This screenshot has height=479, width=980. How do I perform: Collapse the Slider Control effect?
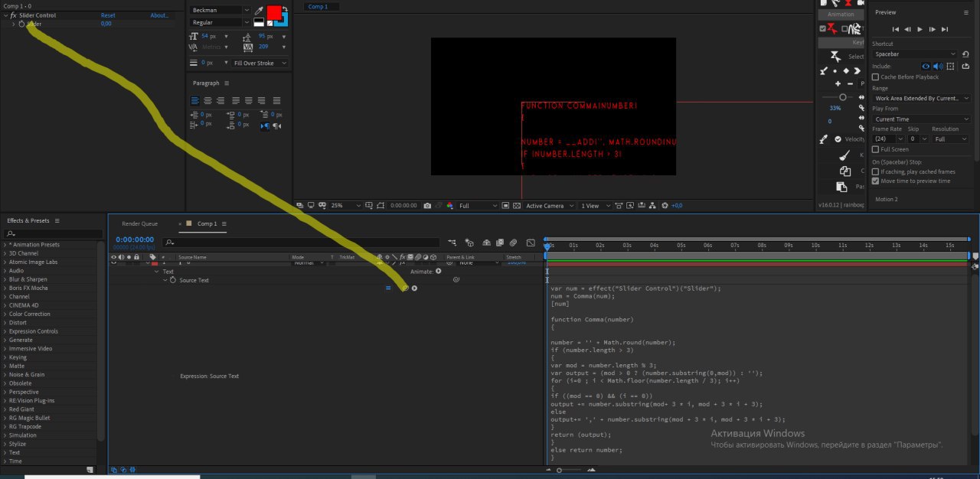(5, 15)
